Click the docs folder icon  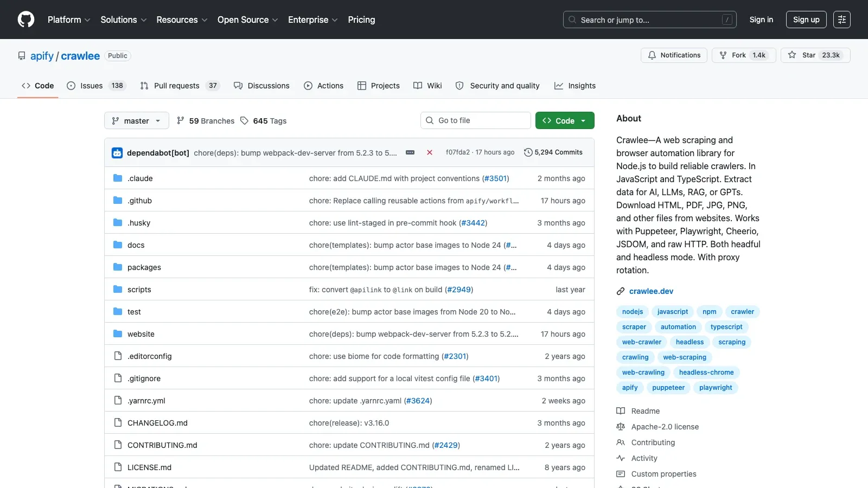click(x=118, y=245)
